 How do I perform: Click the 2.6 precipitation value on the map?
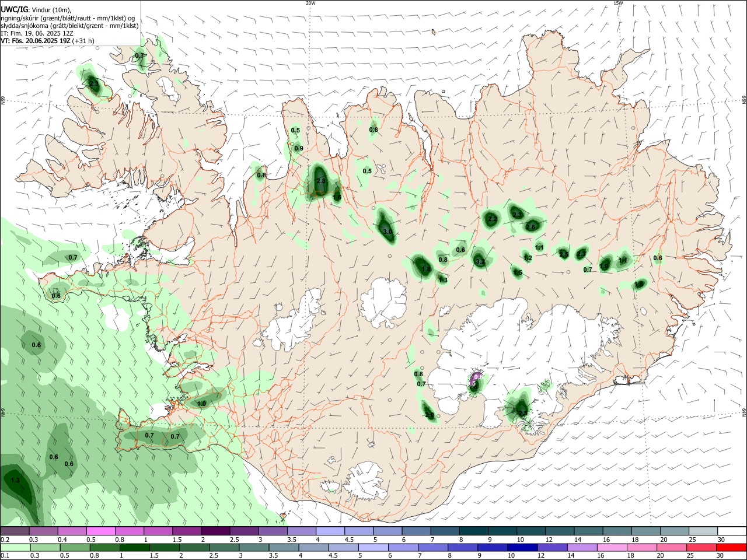pyautogui.click(x=530, y=227)
